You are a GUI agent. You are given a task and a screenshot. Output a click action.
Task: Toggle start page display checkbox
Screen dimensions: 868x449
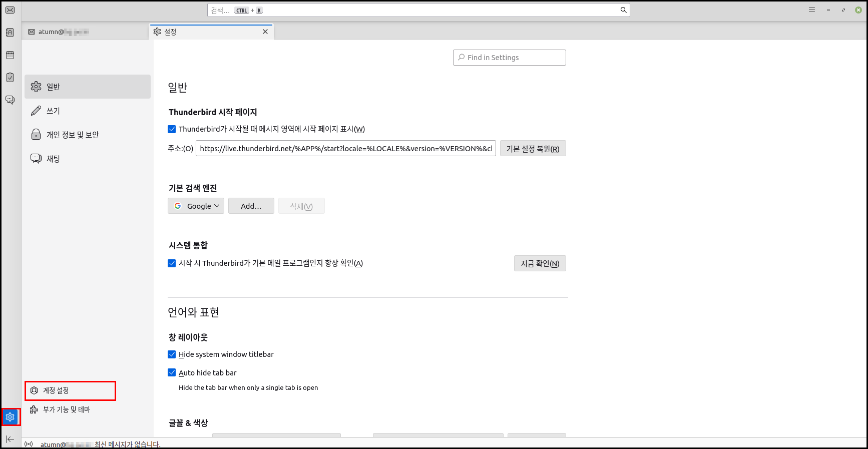point(172,129)
